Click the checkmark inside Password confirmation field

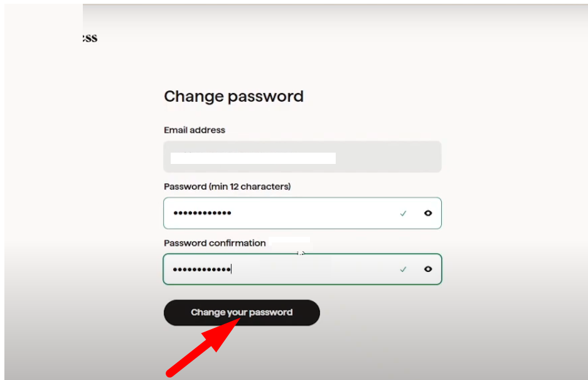point(403,269)
